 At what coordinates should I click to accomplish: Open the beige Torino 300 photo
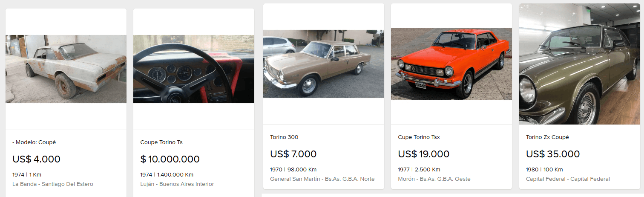pos(324,64)
